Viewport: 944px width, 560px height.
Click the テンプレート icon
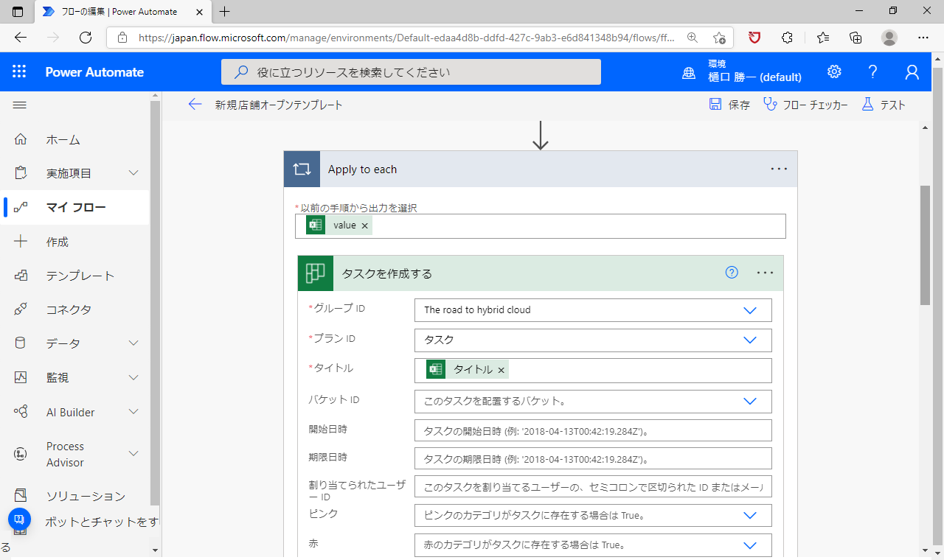pos(21,276)
